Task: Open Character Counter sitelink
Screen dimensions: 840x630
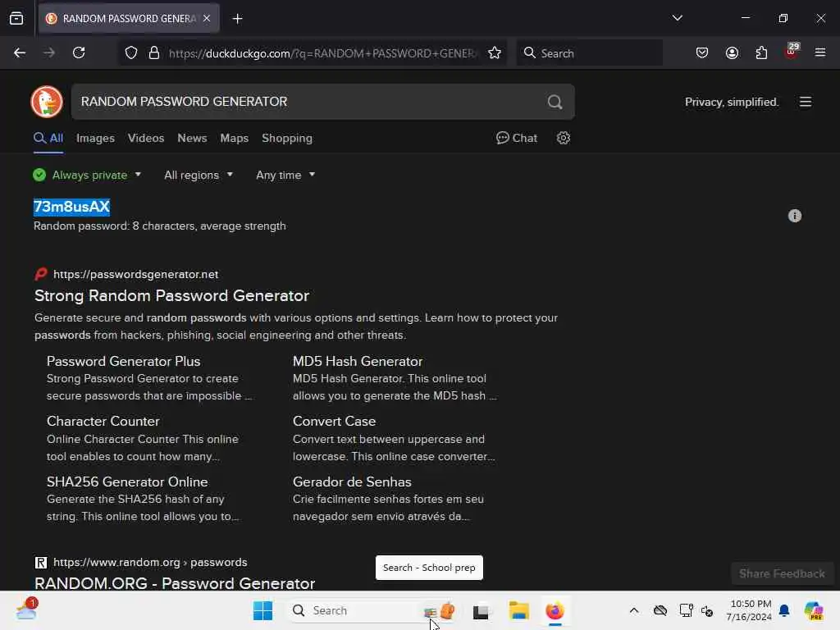Action: tap(103, 421)
